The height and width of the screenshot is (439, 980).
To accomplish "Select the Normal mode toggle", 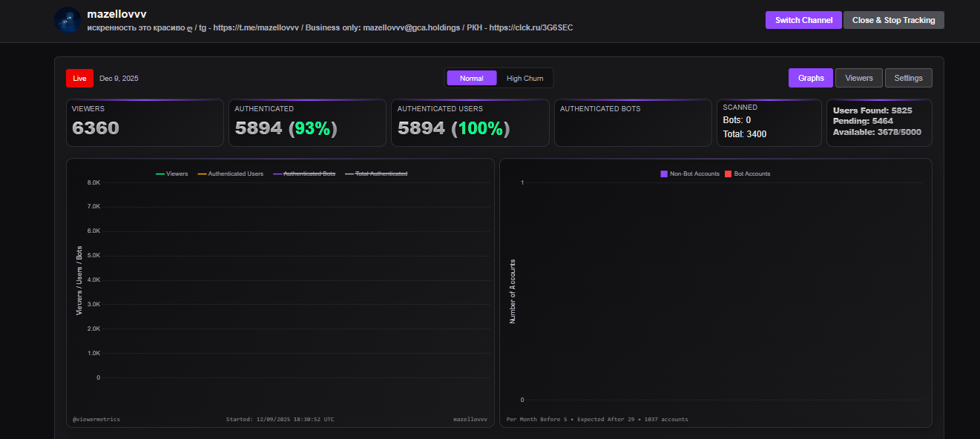I will coord(472,78).
